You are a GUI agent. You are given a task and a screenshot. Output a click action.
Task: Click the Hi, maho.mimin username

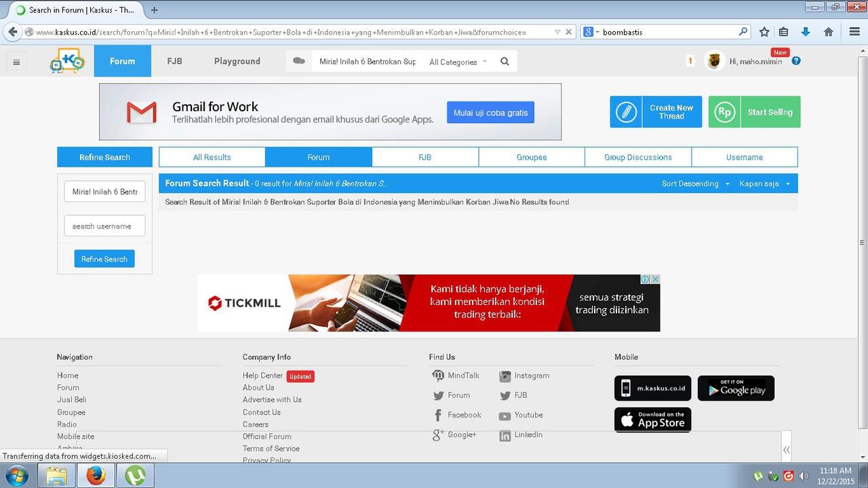755,62
